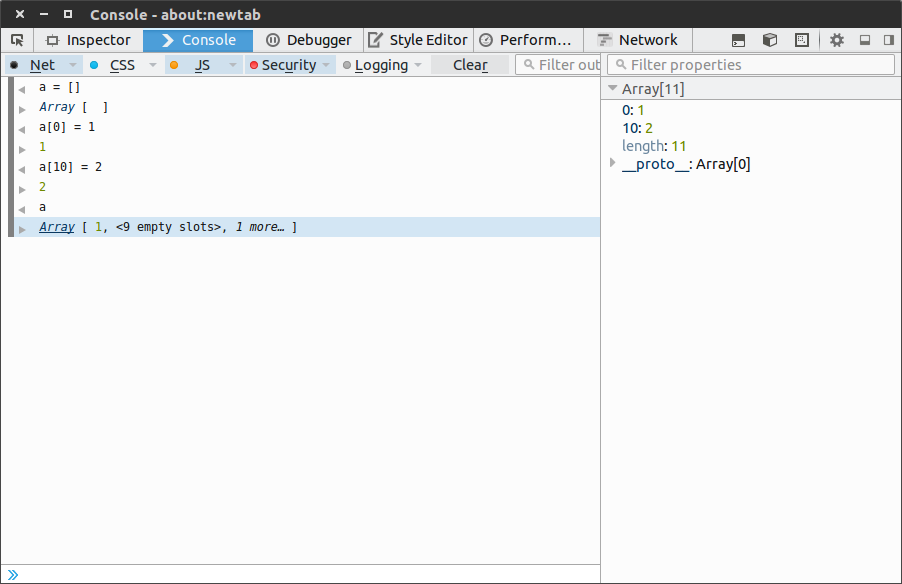Focus the Filter output search box
902x584 pixels.
558,65
